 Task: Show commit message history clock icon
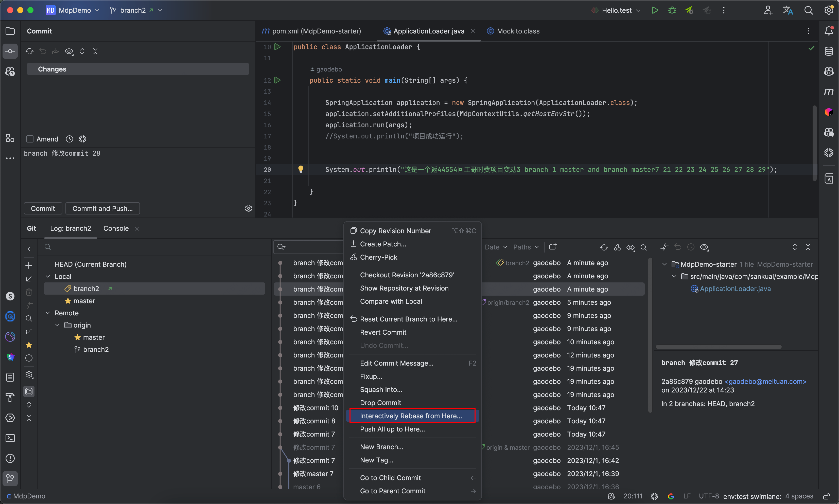[69, 139]
